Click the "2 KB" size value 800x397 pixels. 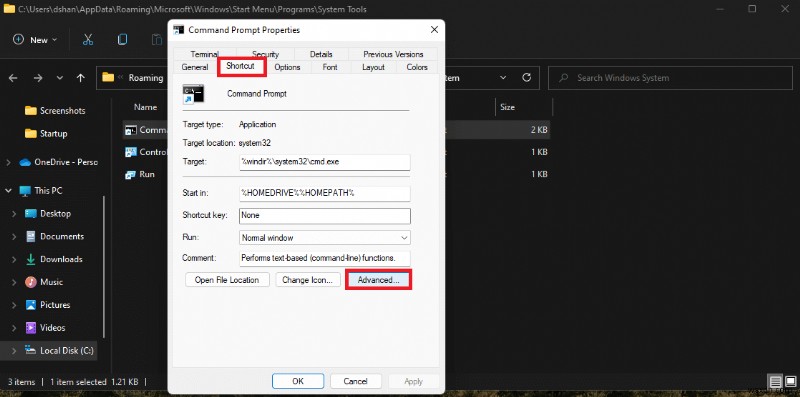[539, 130]
